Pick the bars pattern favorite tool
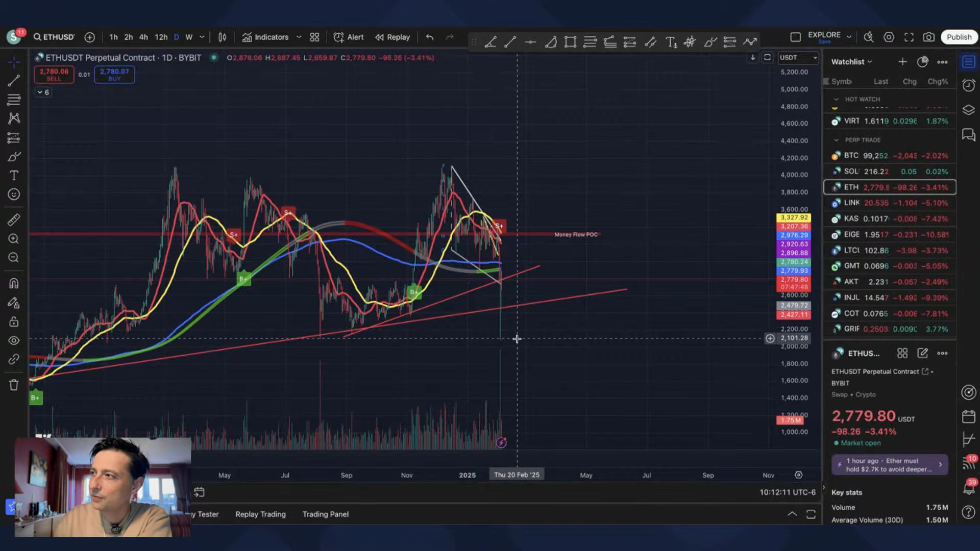 point(690,41)
